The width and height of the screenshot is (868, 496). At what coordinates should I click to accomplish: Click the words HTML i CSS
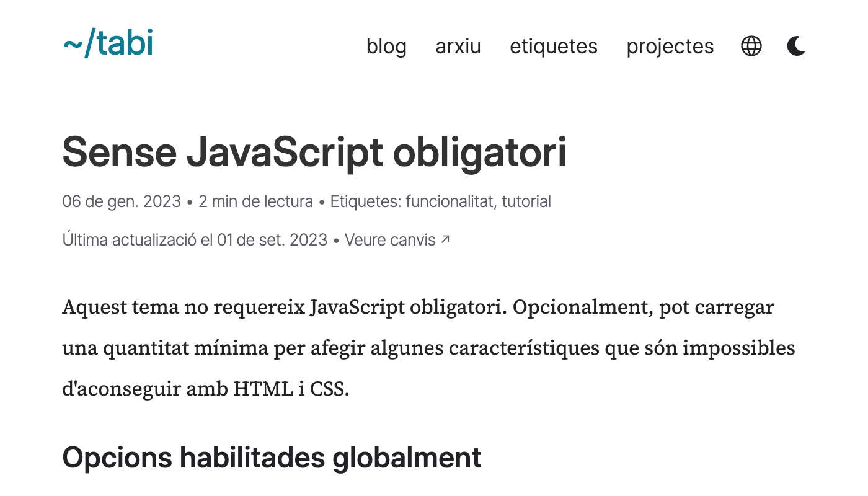pyautogui.click(x=291, y=389)
